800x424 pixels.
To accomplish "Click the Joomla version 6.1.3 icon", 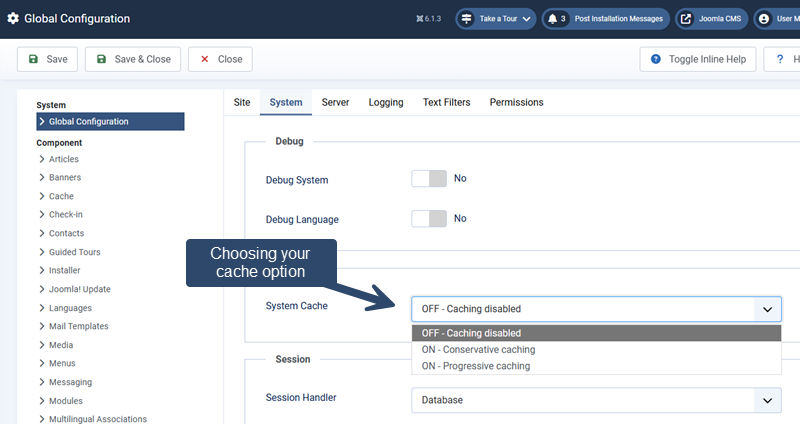I will (419, 19).
